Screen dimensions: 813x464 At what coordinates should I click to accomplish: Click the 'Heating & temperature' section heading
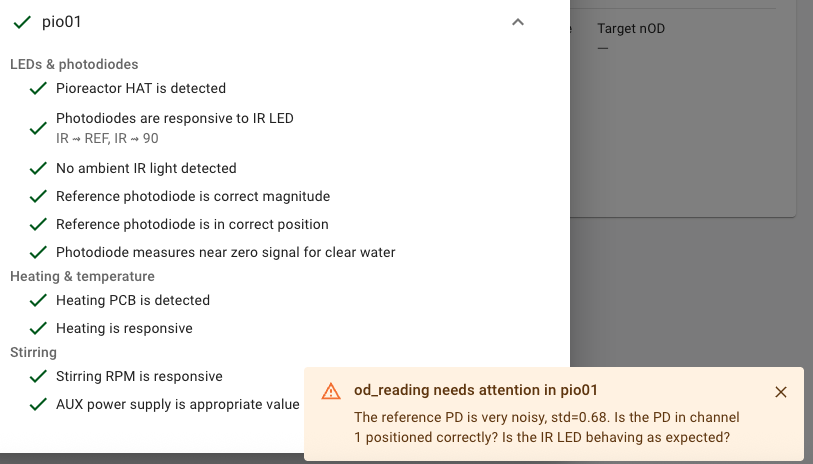[x=82, y=276]
